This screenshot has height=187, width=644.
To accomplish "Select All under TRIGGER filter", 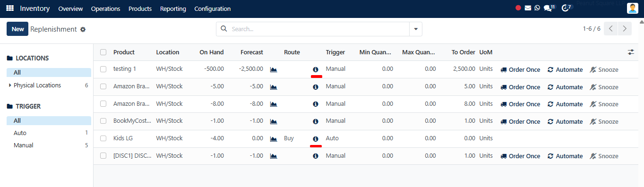I will pos(49,120).
